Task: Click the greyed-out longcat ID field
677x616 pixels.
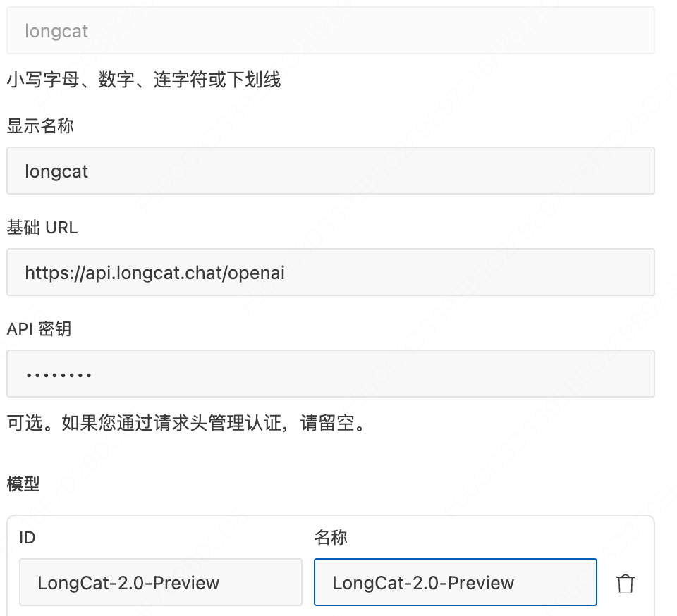Action: (330, 31)
